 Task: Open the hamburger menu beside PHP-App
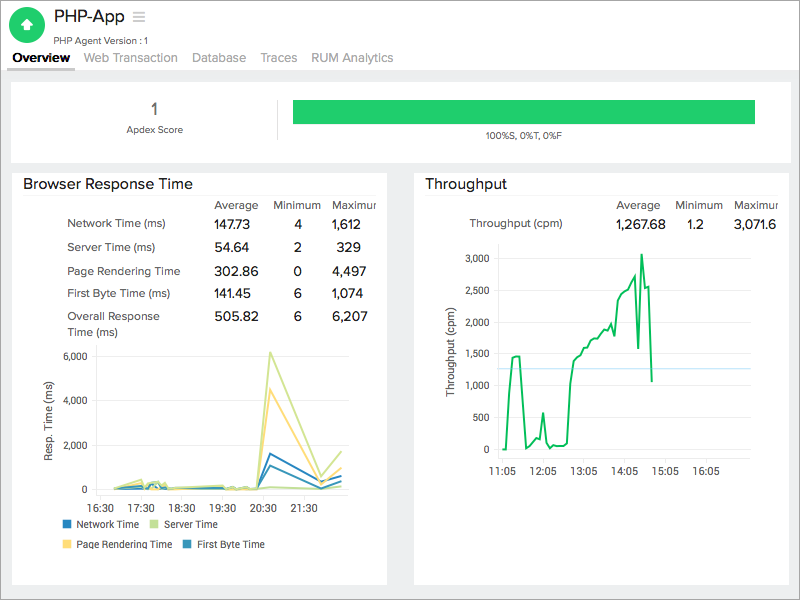click(139, 17)
